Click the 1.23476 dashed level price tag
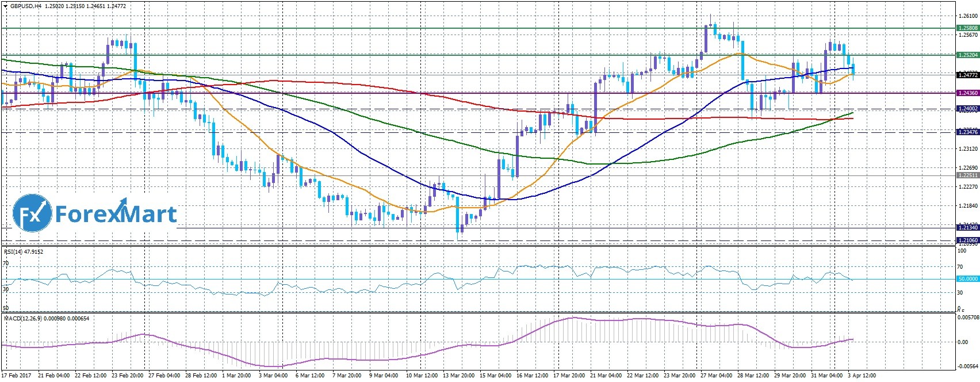Screen dimensions: 980x382 [967, 132]
